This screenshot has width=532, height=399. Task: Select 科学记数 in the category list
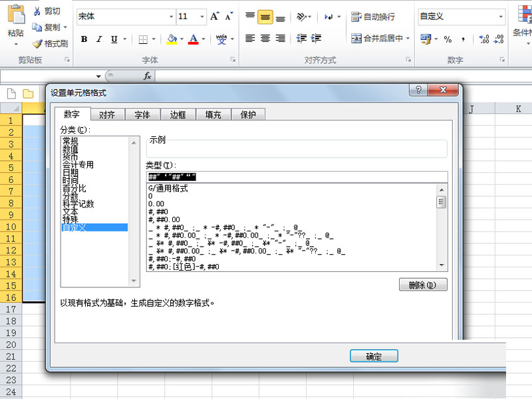(x=78, y=204)
